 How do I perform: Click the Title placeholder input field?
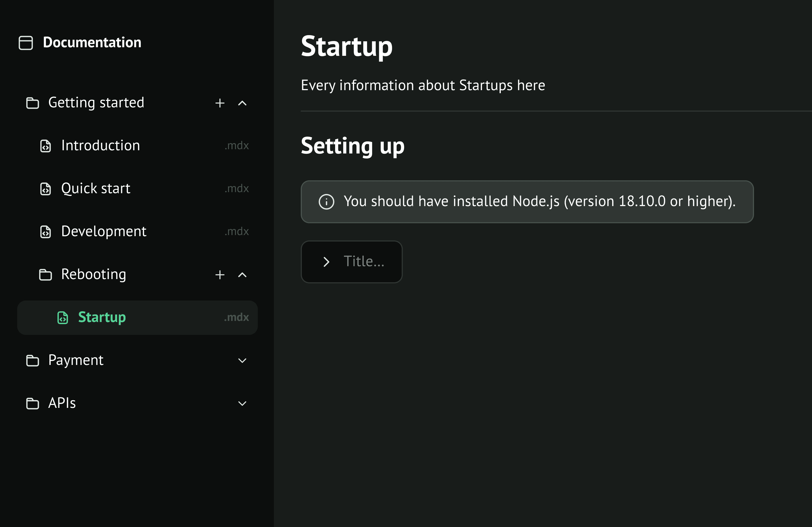pos(364,262)
